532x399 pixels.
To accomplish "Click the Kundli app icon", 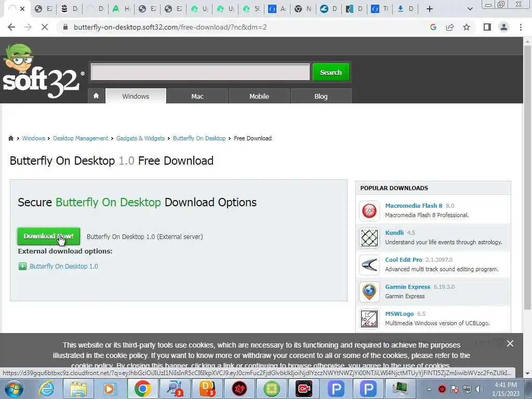I will [x=369, y=238].
